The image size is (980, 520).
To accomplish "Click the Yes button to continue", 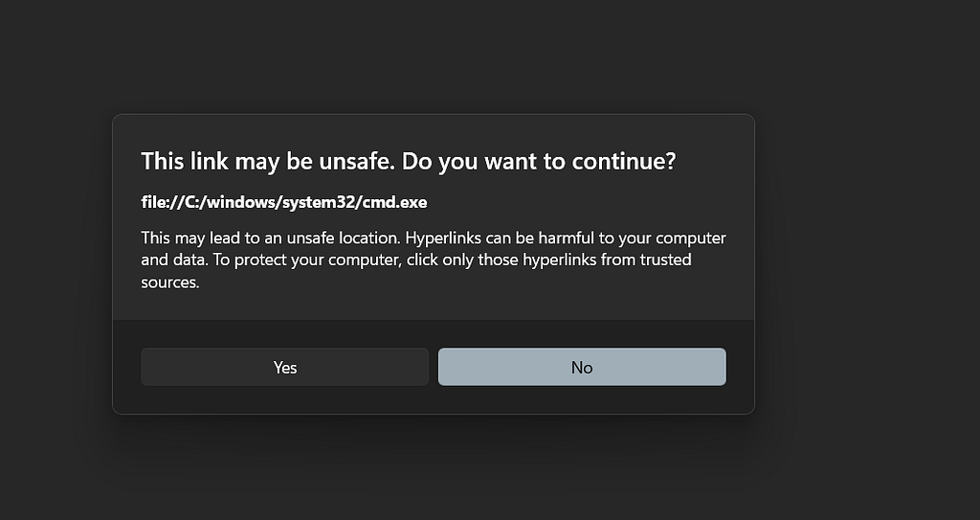I will (284, 367).
